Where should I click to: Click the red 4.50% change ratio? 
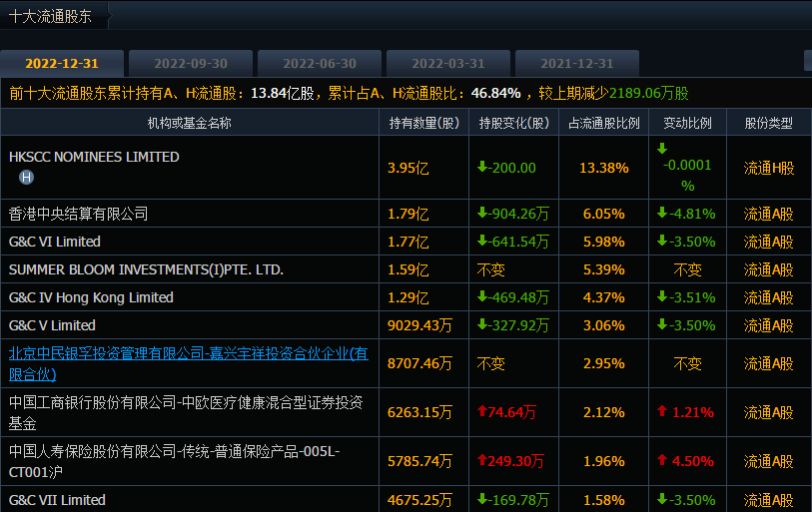pos(685,461)
